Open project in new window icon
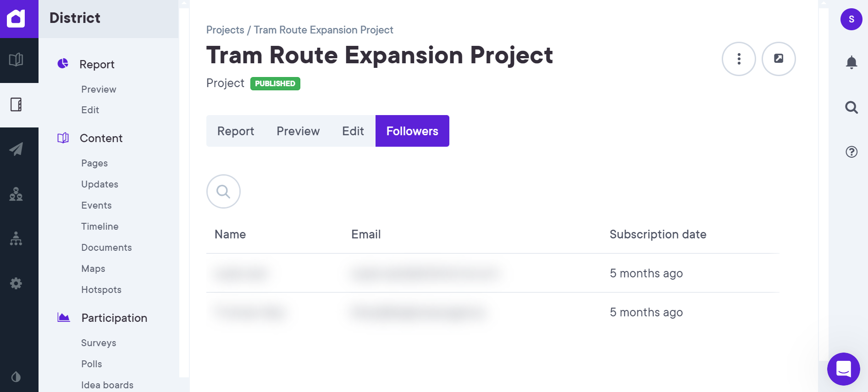This screenshot has width=868, height=392. point(778,59)
